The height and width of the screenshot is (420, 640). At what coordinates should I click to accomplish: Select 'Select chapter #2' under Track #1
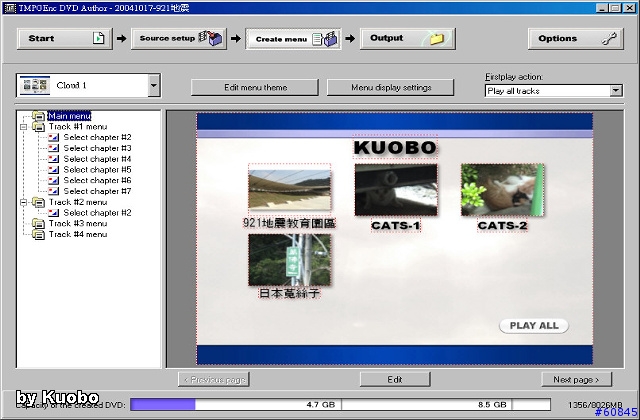point(97,138)
